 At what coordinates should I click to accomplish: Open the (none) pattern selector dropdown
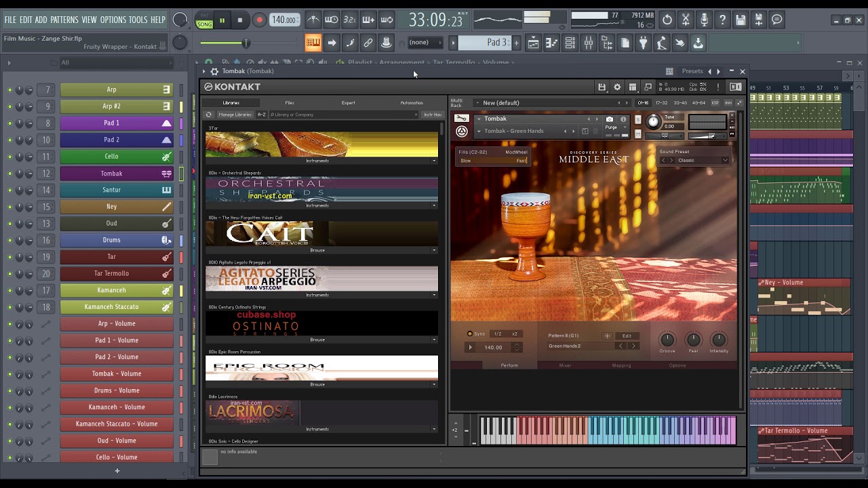424,43
